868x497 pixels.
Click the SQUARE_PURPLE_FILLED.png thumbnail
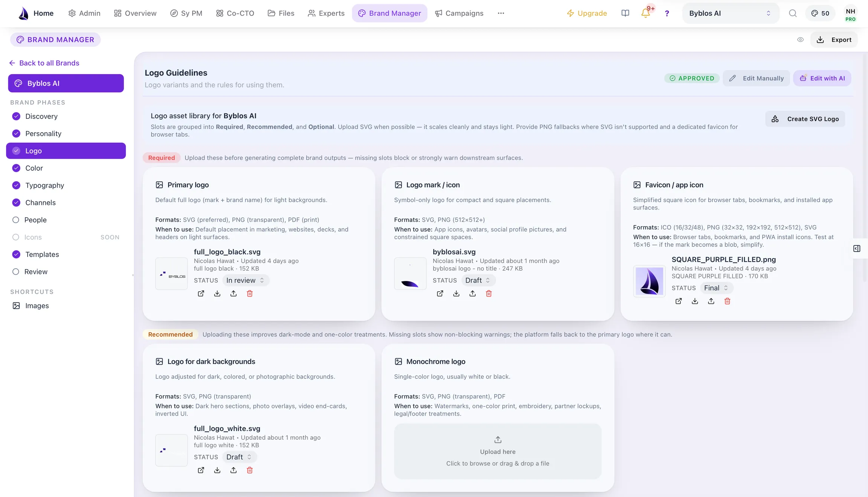(x=649, y=281)
